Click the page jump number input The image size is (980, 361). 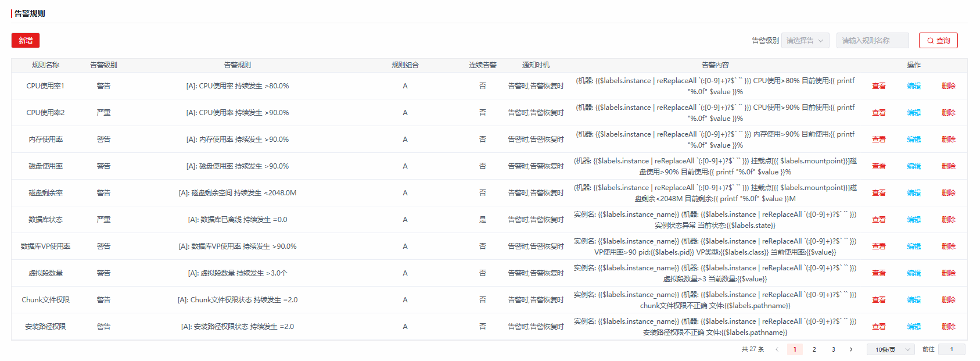(x=951, y=349)
